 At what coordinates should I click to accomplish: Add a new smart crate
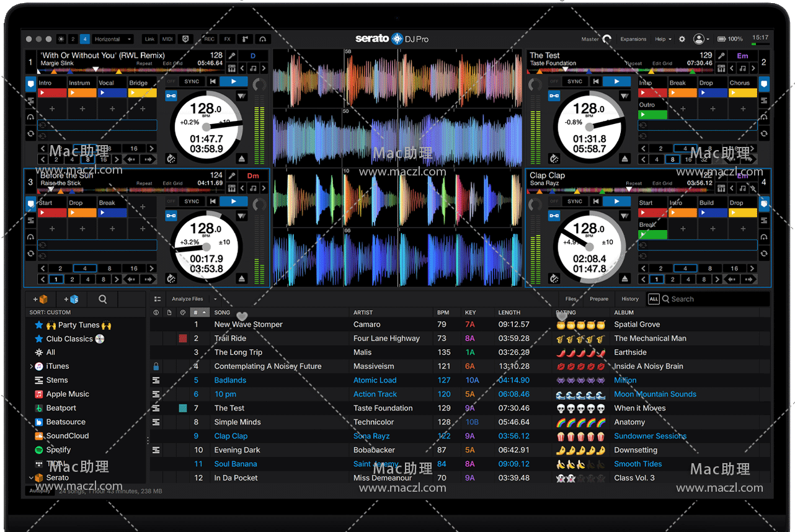pyautogui.click(x=71, y=299)
